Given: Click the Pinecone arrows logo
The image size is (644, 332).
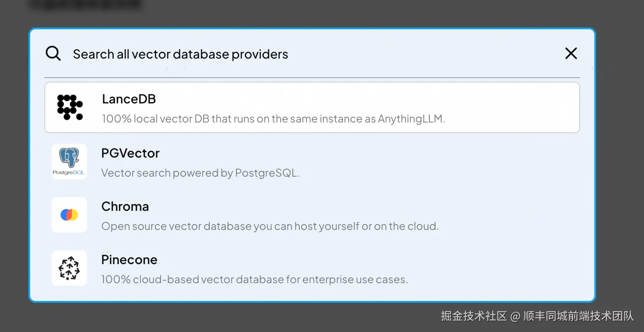Looking at the screenshot, I should (69, 268).
